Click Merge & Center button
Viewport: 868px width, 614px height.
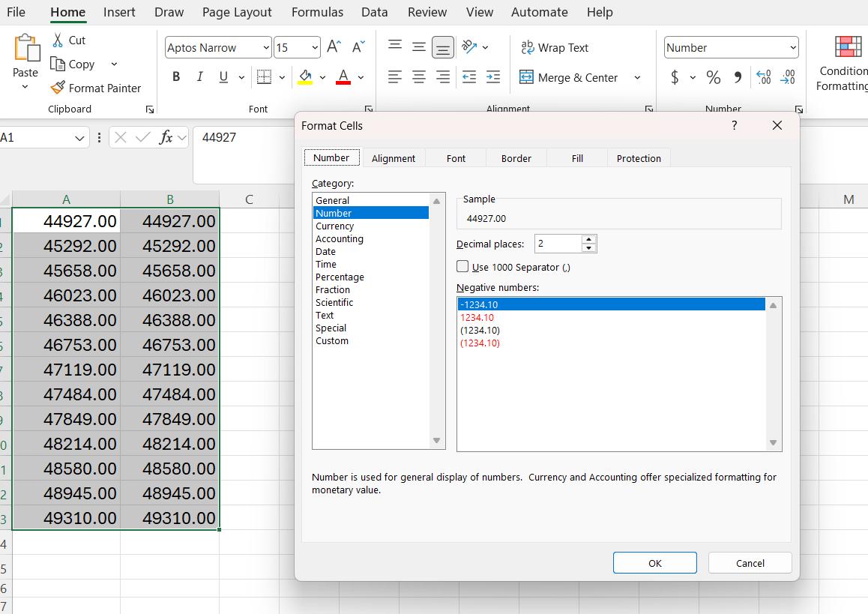click(x=568, y=77)
